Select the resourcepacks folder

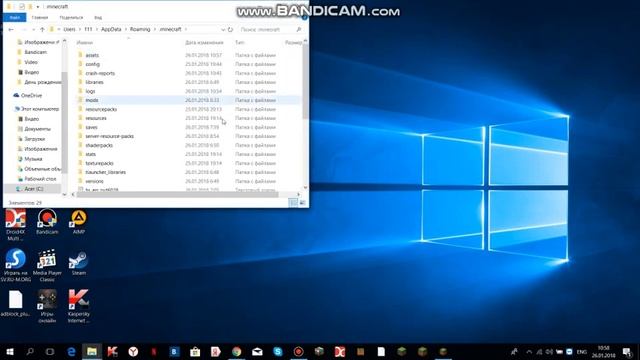coord(101,109)
